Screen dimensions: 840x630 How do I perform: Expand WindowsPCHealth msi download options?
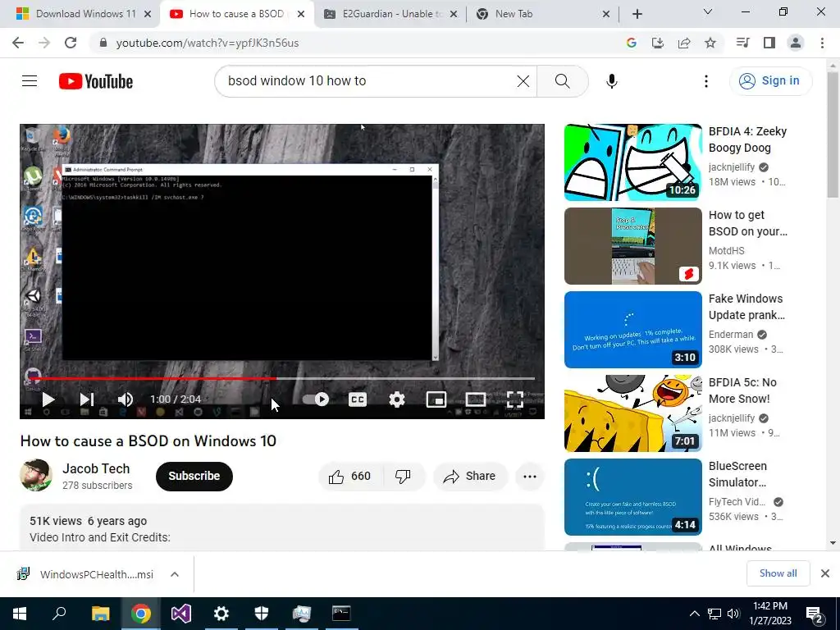click(x=175, y=574)
